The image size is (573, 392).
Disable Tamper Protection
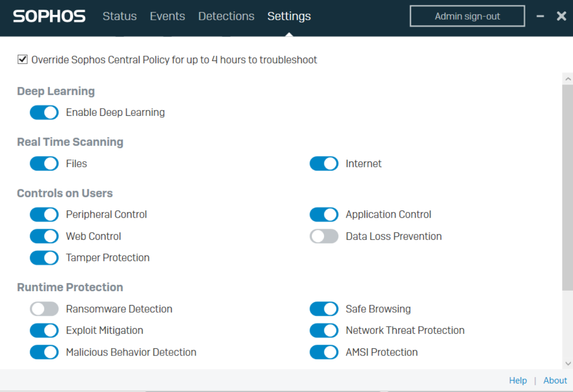tap(44, 258)
